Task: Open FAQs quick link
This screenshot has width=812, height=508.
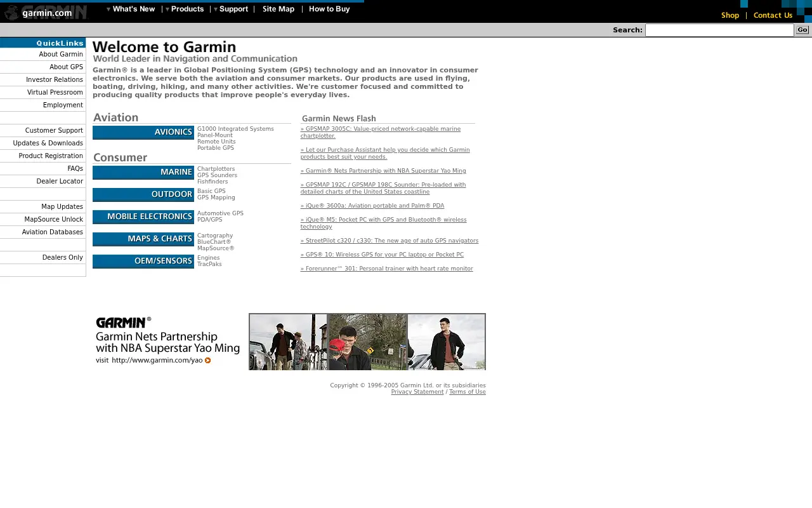Action: tap(75, 169)
